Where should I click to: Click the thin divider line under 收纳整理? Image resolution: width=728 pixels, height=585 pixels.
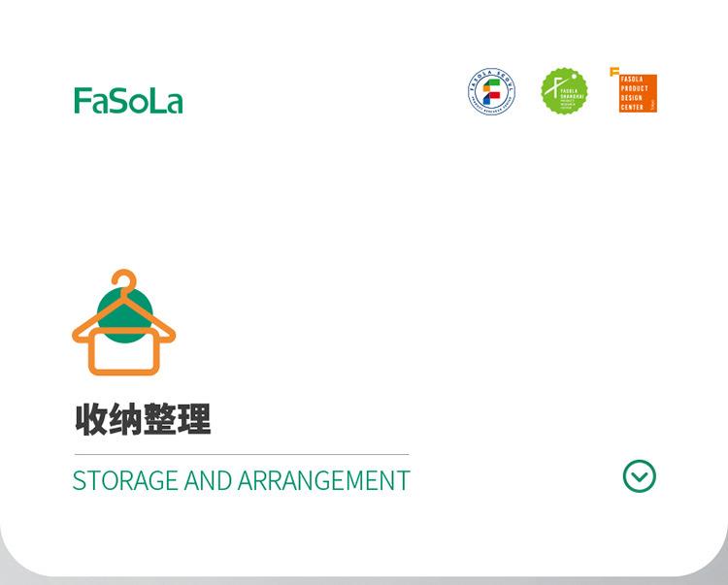coord(242,454)
